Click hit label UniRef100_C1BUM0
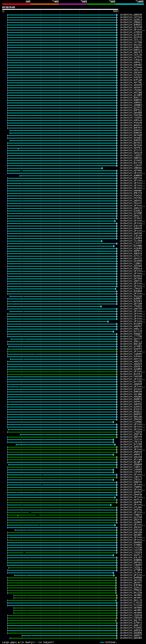Screen dimensions: 146x644 pos(131,354)
